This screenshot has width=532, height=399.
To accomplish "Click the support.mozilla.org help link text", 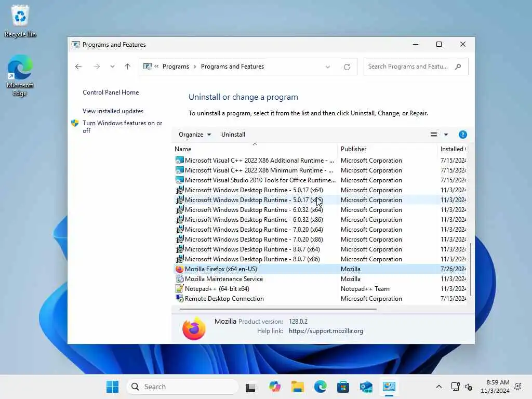I will (x=326, y=331).
